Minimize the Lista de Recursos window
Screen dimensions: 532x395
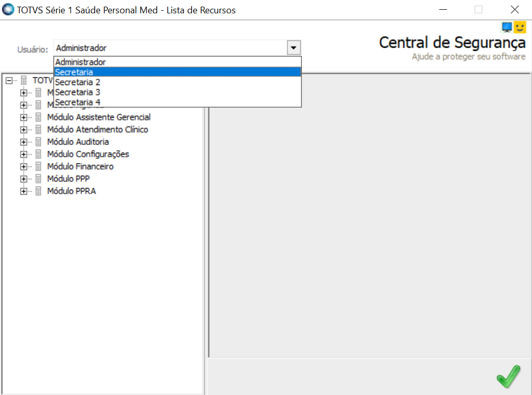coord(443,10)
